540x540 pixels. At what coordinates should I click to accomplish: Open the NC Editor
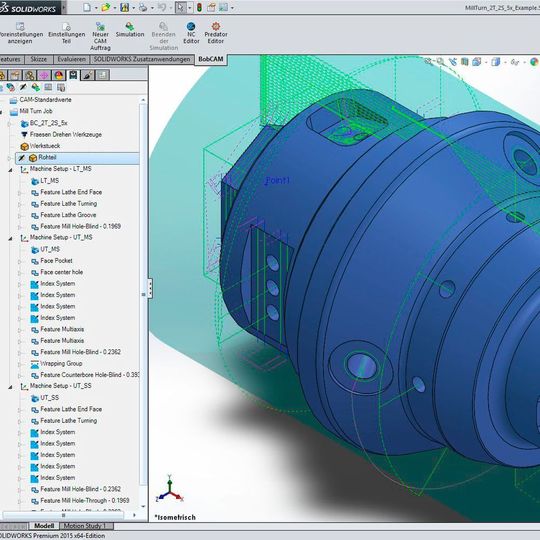click(191, 33)
